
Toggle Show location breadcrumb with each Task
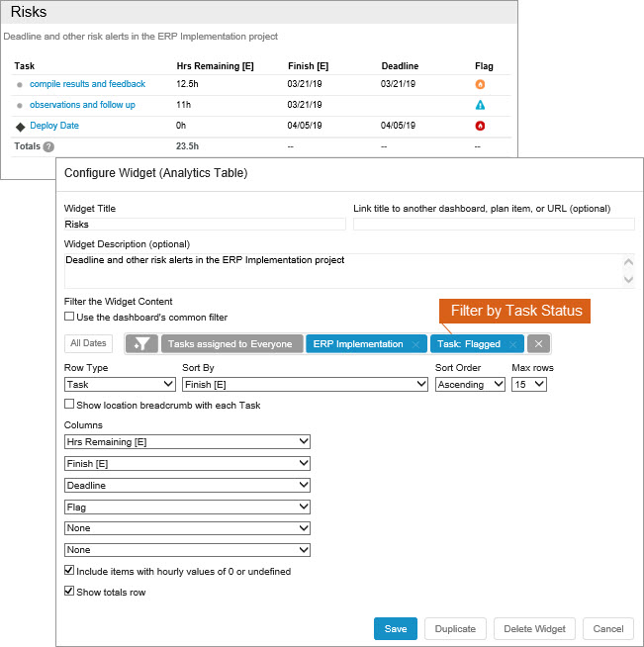(x=69, y=405)
